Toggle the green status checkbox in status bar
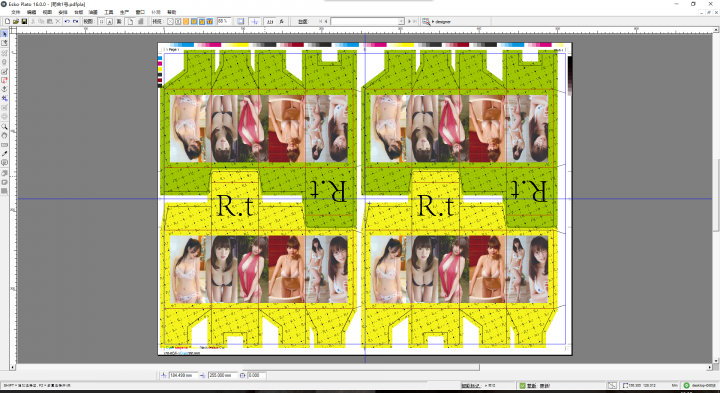 [523, 386]
